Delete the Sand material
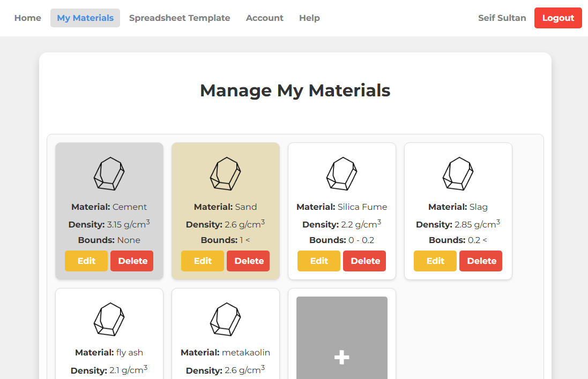This screenshot has width=588, height=379. coord(249,261)
